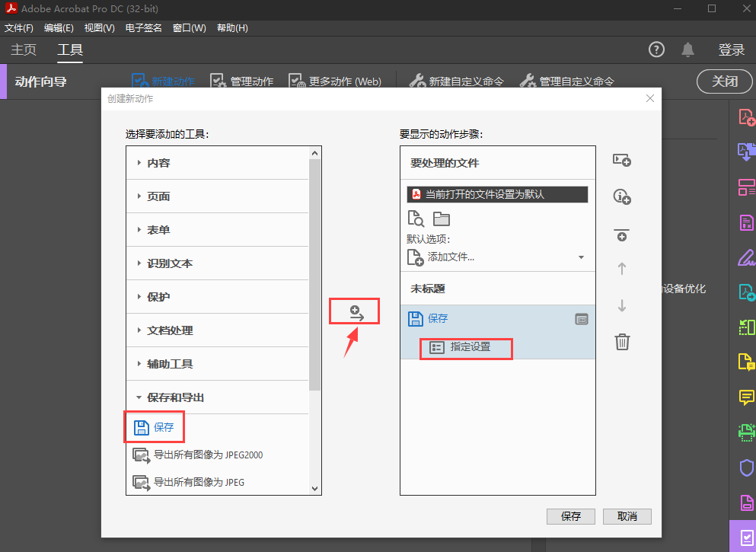
Task: Click the add divider icon
Action: (x=622, y=235)
